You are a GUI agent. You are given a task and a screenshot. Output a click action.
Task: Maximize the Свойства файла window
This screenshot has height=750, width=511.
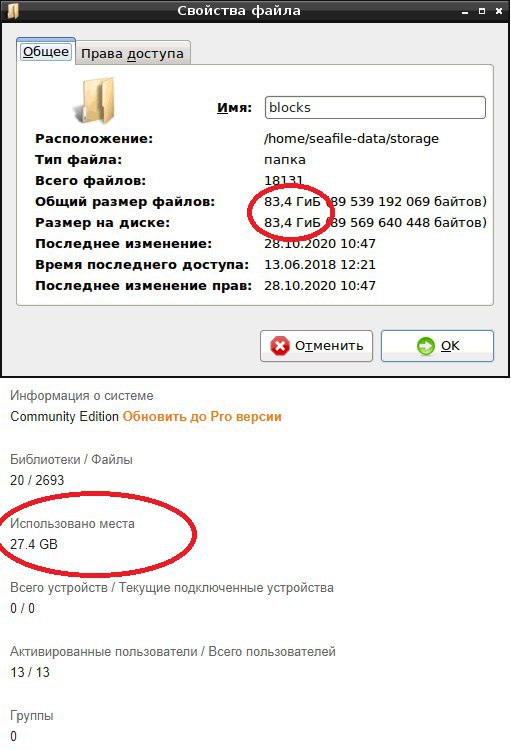pyautogui.click(x=482, y=11)
